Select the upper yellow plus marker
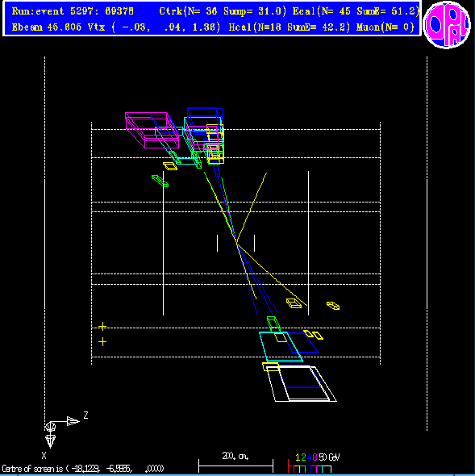The height and width of the screenshot is (476, 475). [102, 326]
